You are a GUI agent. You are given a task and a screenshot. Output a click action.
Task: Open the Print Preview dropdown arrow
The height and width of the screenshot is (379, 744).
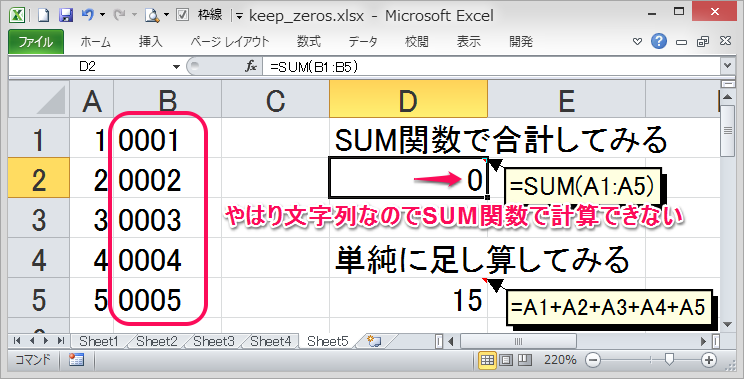pyautogui.click(x=167, y=15)
